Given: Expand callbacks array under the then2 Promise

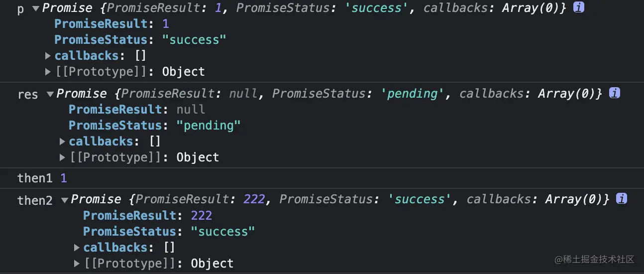Looking at the screenshot, I should coord(77,247).
